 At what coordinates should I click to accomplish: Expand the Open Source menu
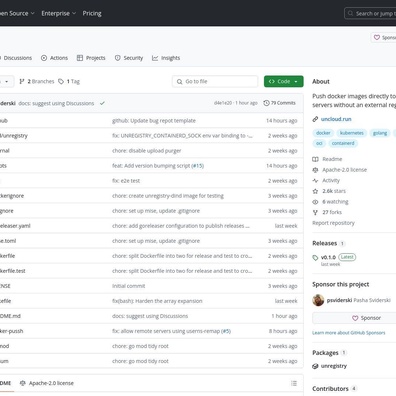click(17, 13)
